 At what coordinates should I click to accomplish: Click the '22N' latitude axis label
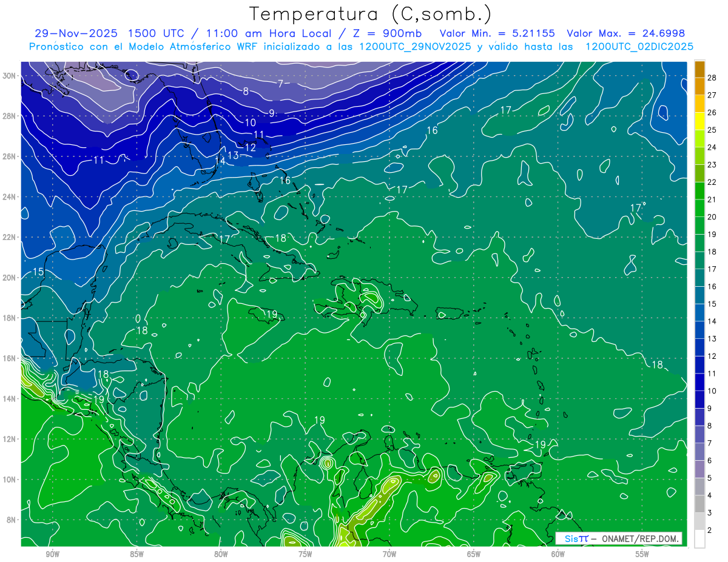8,237
